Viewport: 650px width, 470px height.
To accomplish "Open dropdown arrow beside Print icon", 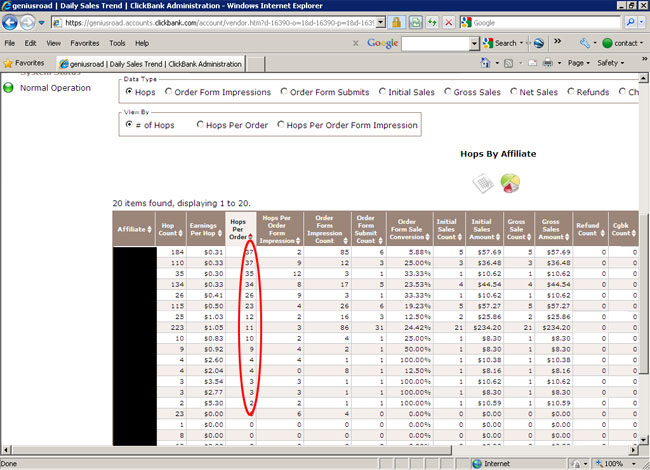I will click(x=559, y=63).
